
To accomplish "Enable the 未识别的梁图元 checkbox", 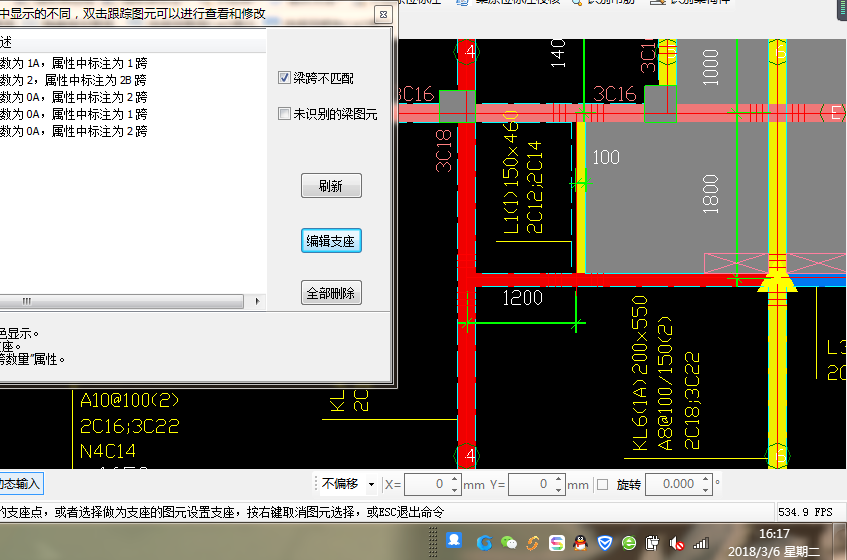I will (284, 113).
